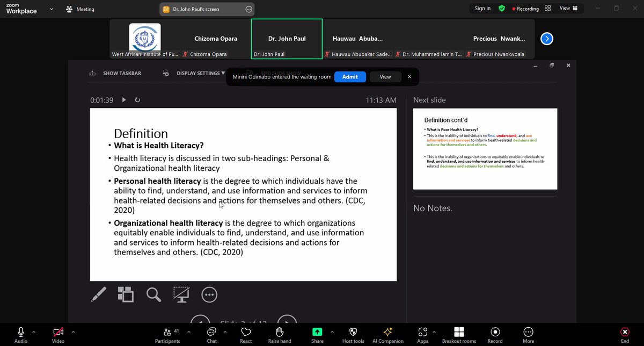Open React emoji picker
Image resolution: width=644 pixels, height=346 pixels.
246,335
